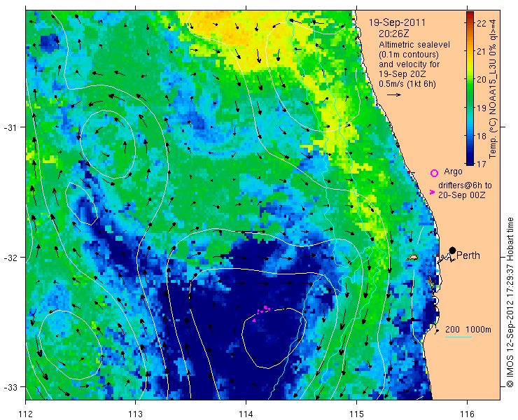Click the '17' colorbar tick label
This screenshot has width=518, height=420.
click(x=482, y=164)
